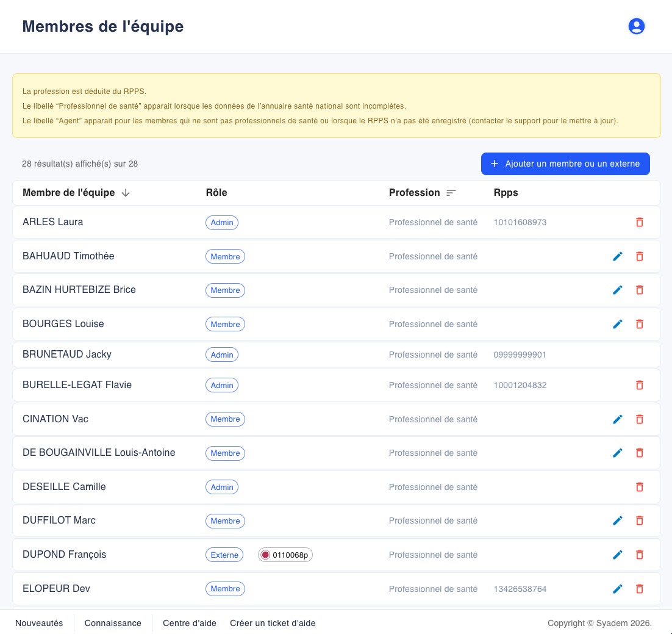Delete ARLES Laura with trash icon

click(640, 222)
